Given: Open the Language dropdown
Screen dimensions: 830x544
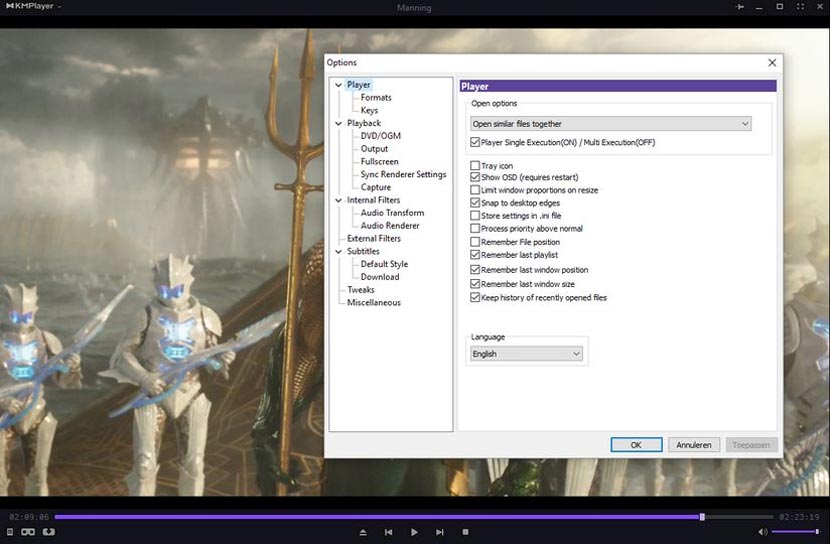Looking at the screenshot, I should pyautogui.click(x=527, y=354).
